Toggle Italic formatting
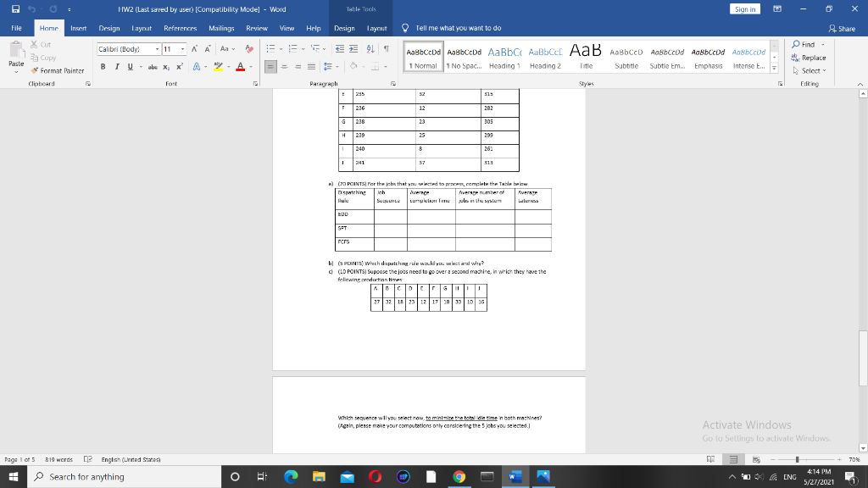868x488 pixels. pyautogui.click(x=117, y=66)
